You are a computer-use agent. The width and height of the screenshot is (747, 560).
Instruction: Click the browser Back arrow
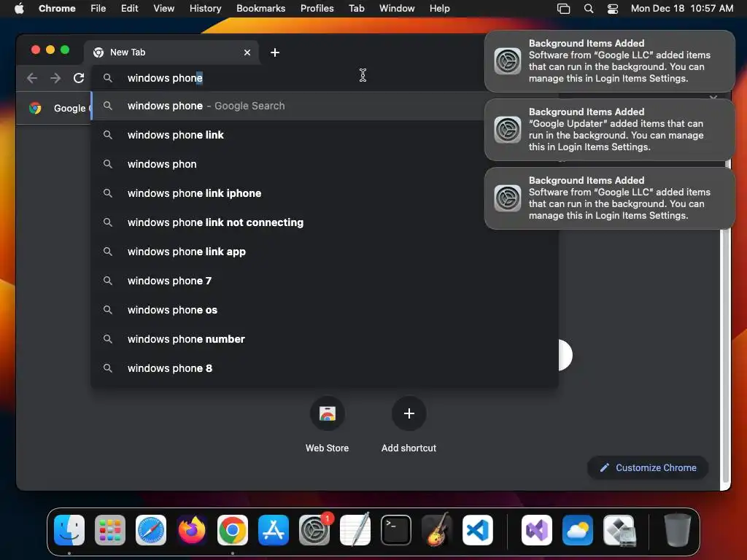(x=32, y=78)
